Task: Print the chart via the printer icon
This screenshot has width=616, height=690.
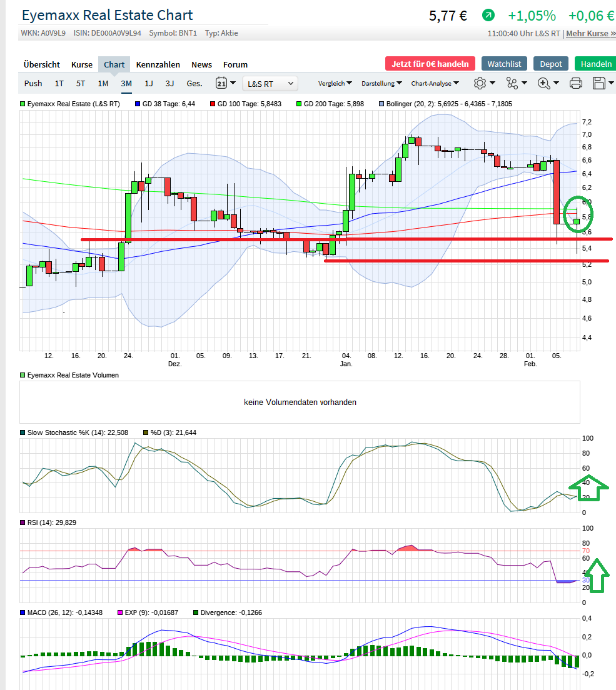Action: (x=575, y=82)
